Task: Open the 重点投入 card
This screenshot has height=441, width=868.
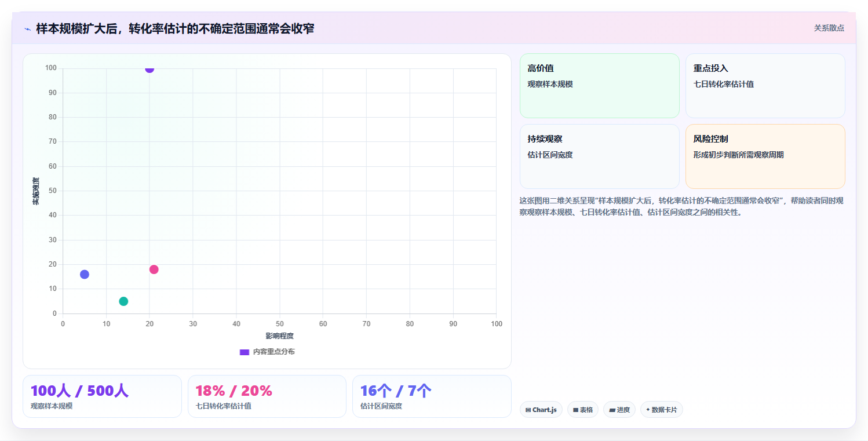Action: click(765, 86)
